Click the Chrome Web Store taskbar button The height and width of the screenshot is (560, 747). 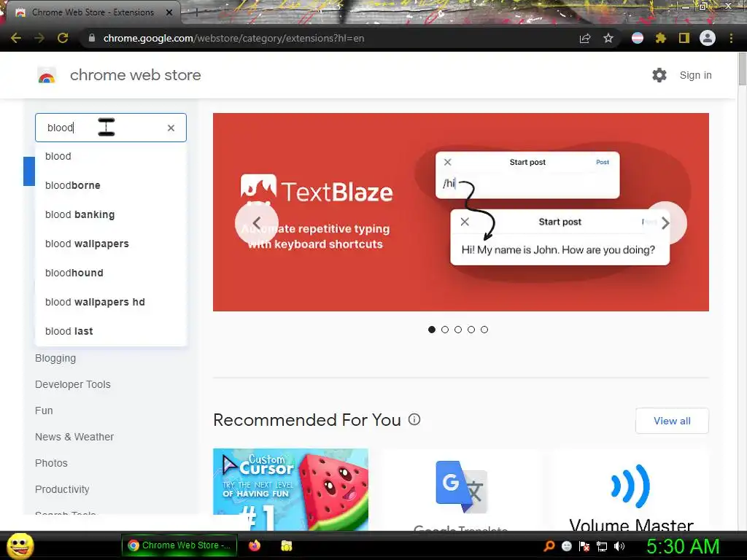[x=179, y=545]
